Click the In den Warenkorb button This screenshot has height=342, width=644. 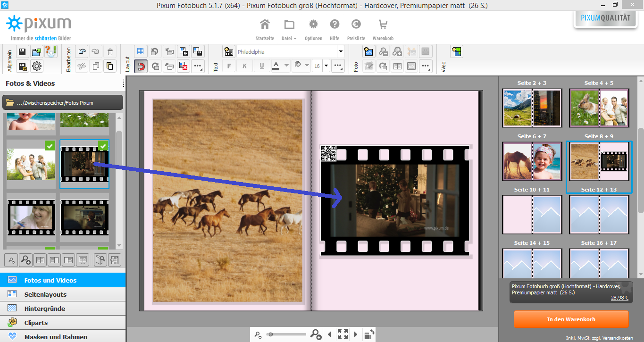[571, 319]
